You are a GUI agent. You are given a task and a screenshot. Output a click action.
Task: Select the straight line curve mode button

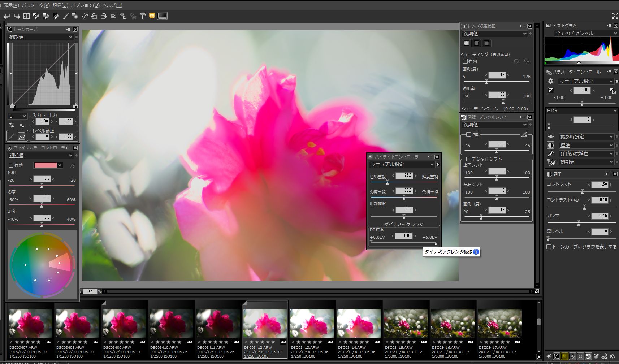point(12,136)
